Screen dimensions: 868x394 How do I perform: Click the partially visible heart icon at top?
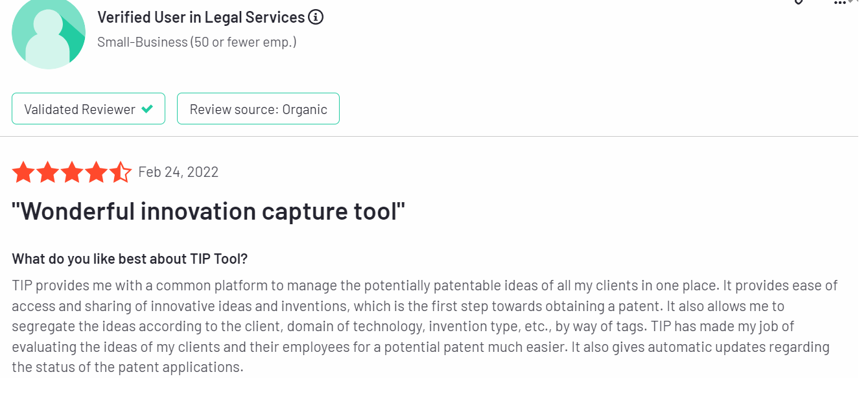(x=799, y=2)
